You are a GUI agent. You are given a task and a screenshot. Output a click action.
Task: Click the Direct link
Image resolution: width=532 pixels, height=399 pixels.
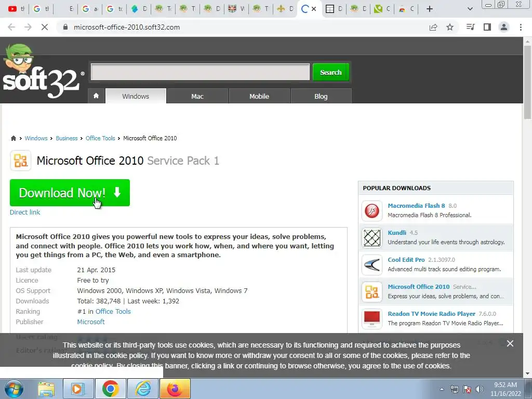25,212
